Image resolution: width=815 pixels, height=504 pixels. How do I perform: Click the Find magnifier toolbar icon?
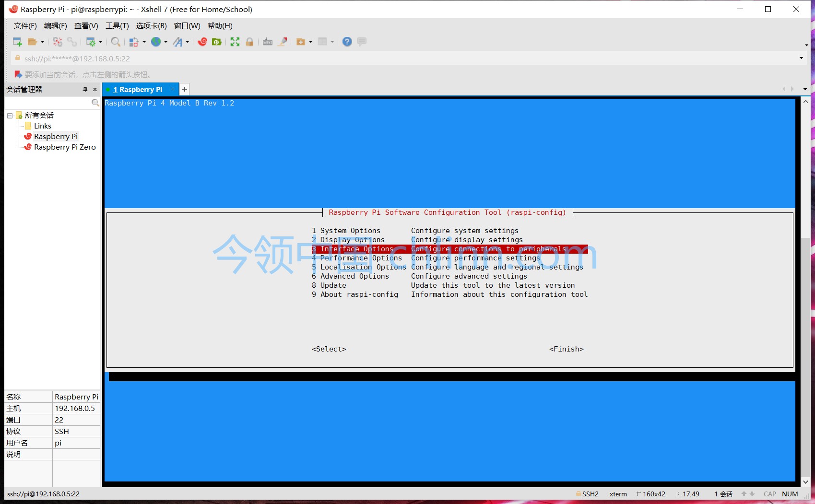(116, 42)
